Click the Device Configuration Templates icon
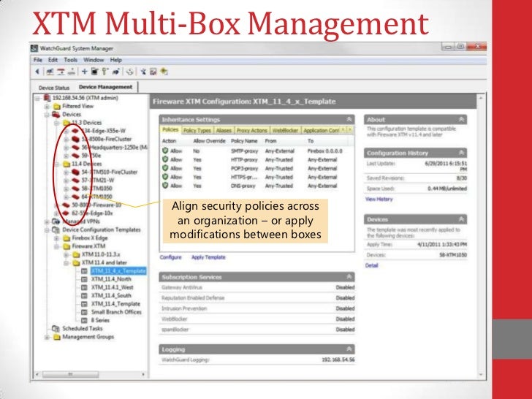Image resolution: width=532 pixels, height=399 pixels. tap(56, 229)
